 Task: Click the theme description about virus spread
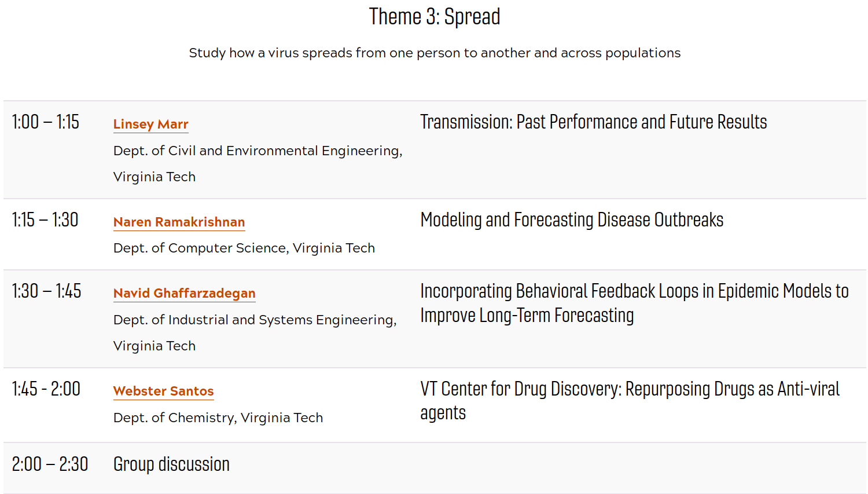point(435,53)
